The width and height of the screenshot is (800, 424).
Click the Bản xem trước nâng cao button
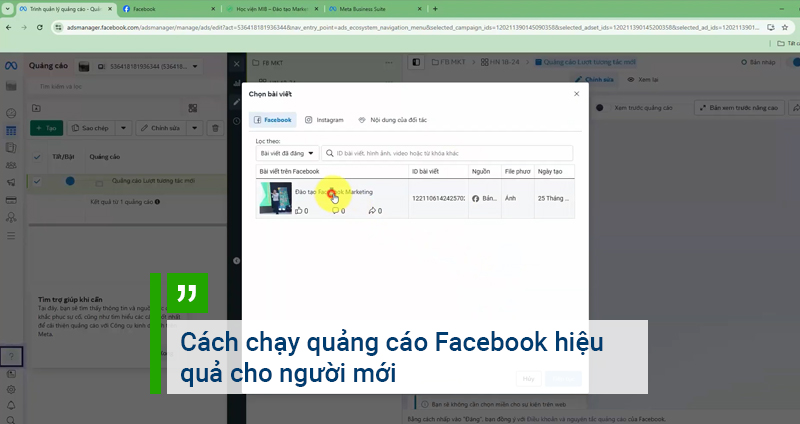[x=739, y=108]
